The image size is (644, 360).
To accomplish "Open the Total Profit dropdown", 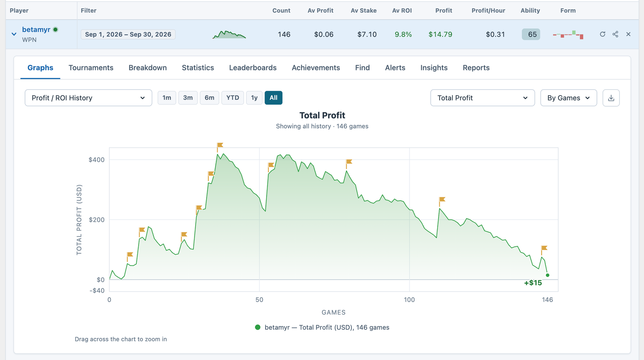I will click(483, 98).
